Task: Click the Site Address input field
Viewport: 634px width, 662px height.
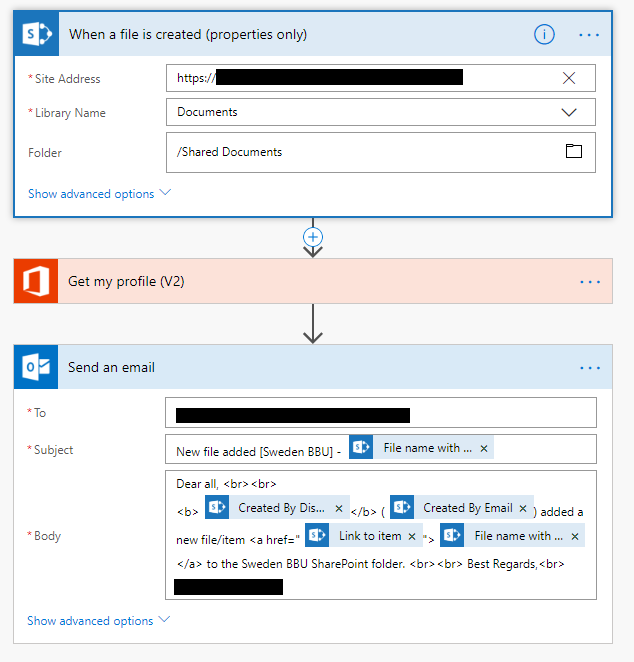Action: coord(381,78)
